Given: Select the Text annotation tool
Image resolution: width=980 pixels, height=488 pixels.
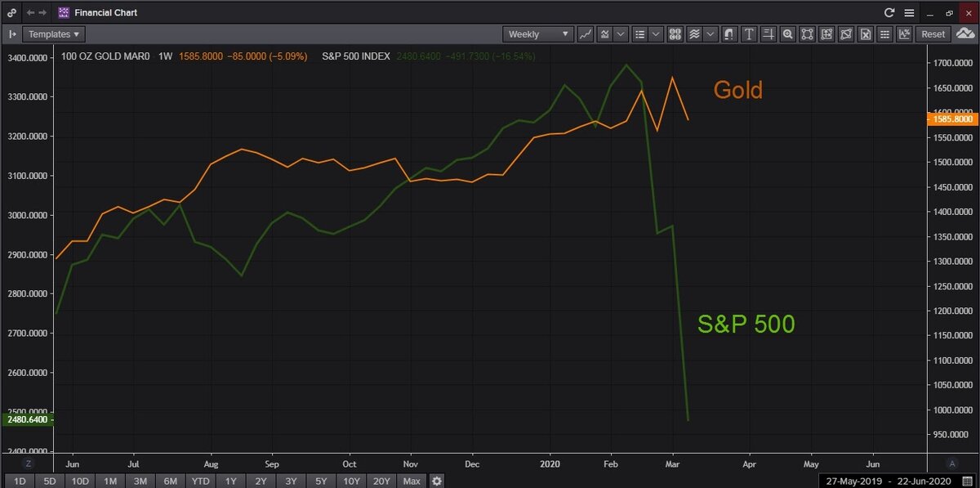Looking at the screenshot, I should (748, 34).
